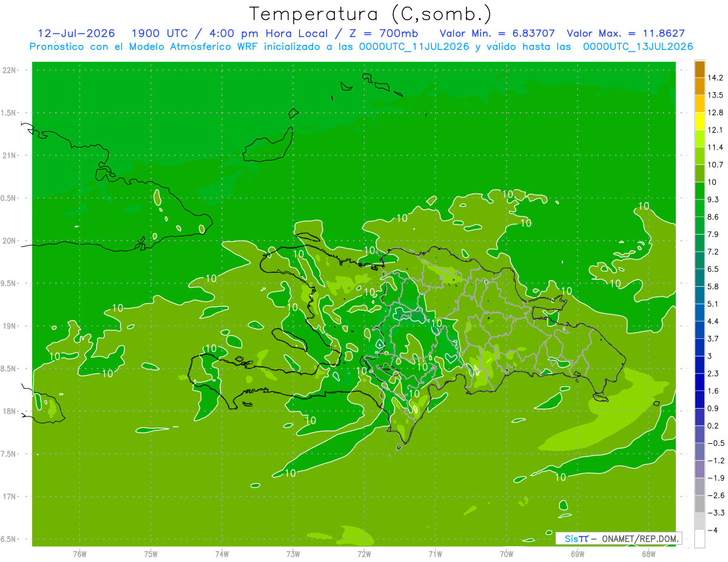Click the '1.5N' latitude label
728x562 pixels.
[x=9, y=113]
